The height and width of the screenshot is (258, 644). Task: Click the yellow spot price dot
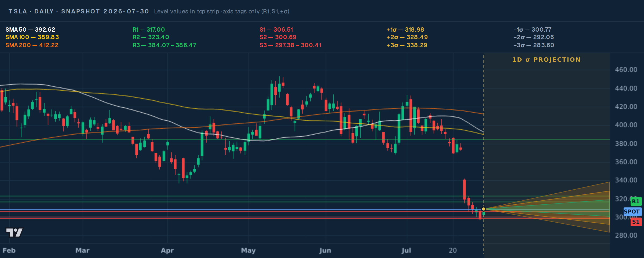[484, 209]
